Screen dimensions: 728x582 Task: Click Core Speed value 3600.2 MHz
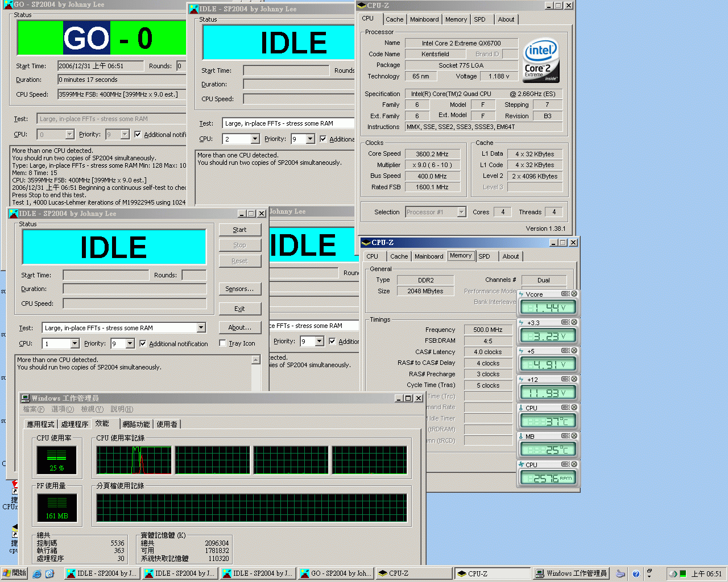tap(432, 154)
